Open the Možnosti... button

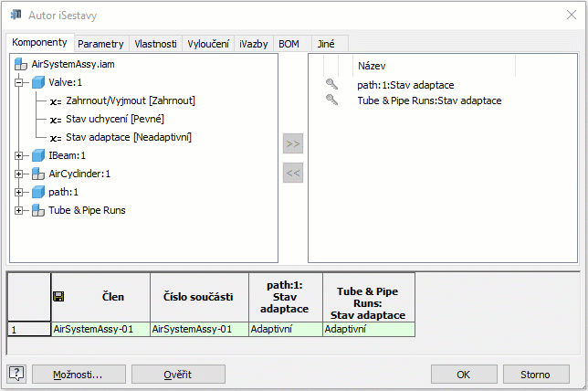point(79,375)
